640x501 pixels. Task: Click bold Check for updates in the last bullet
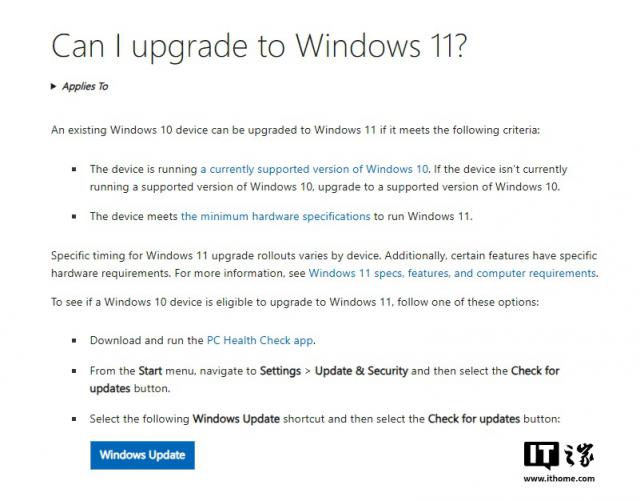click(474, 419)
